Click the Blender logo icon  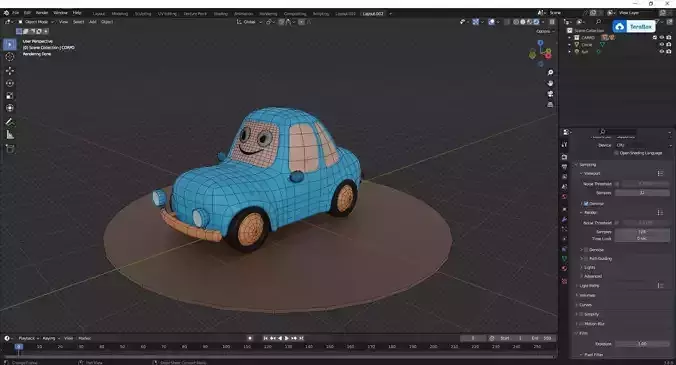(x=6, y=13)
